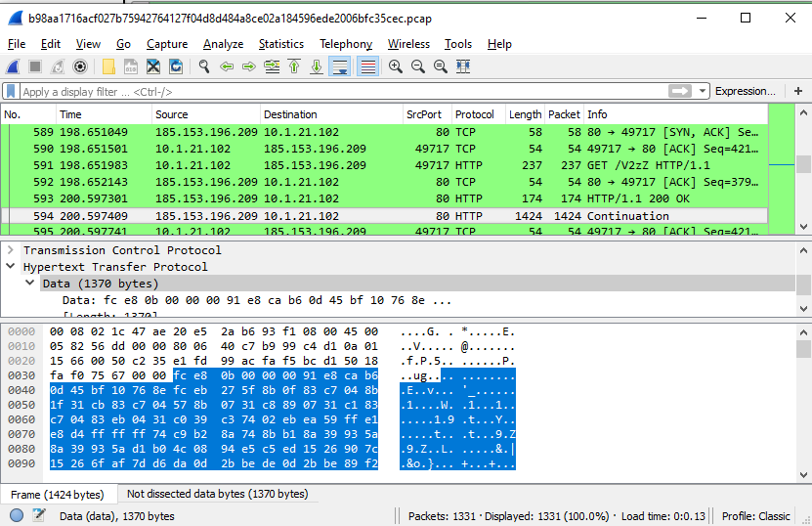
Task: Open the File menu
Action: point(17,44)
